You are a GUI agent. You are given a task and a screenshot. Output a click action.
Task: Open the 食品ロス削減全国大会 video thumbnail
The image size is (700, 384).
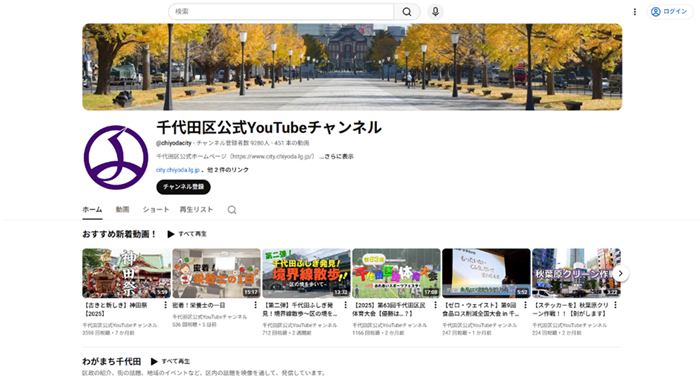(x=486, y=273)
